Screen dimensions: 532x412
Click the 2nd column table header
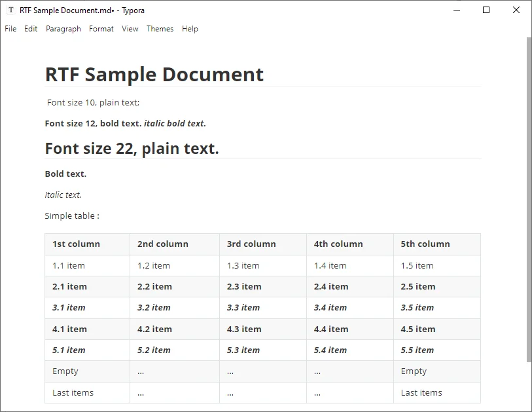tap(162, 244)
